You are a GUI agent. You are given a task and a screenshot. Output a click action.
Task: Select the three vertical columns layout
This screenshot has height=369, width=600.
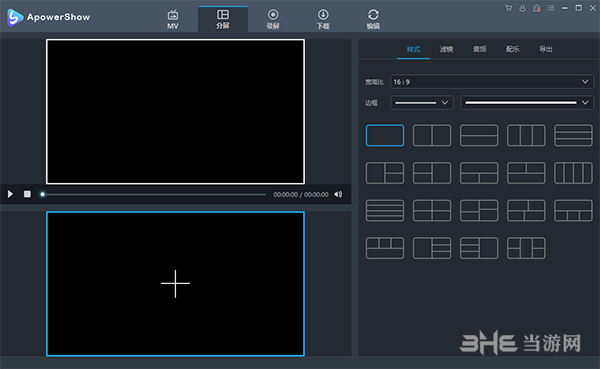526,135
